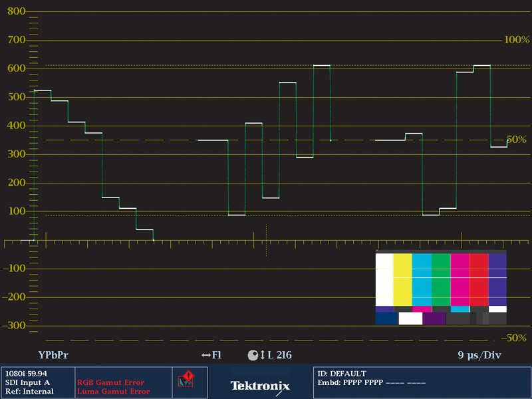532x399 pixels.
Task: Click the vertical arrow beside L 216
Action: tap(263, 356)
